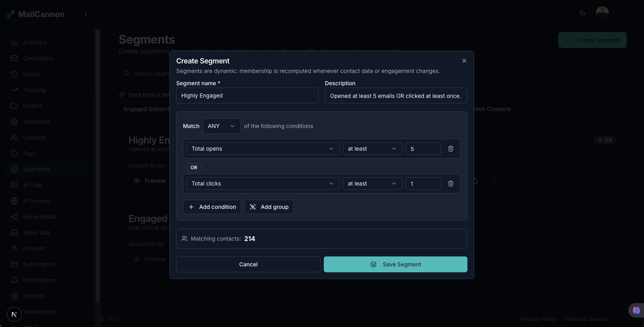Click Save Segment button
The height and width of the screenshot is (327, 644).
pyautogui.click(x=396, y=264)
